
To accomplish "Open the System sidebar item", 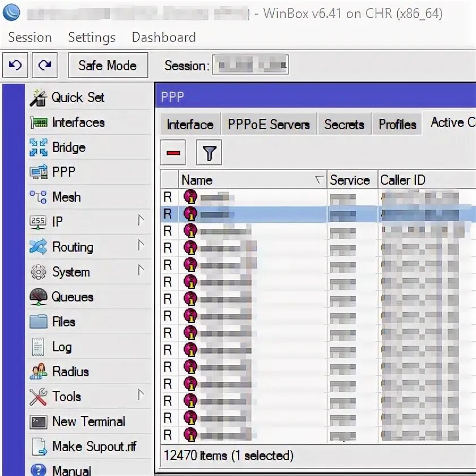I will click(x=88, y=271).
